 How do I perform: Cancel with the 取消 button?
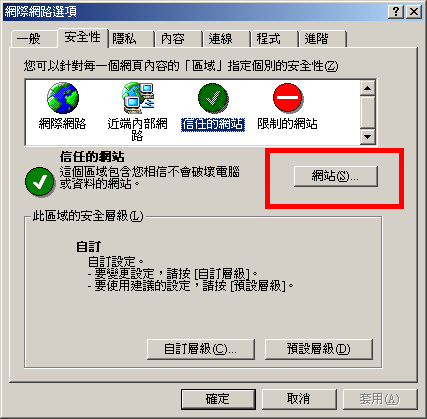point(299,399)
